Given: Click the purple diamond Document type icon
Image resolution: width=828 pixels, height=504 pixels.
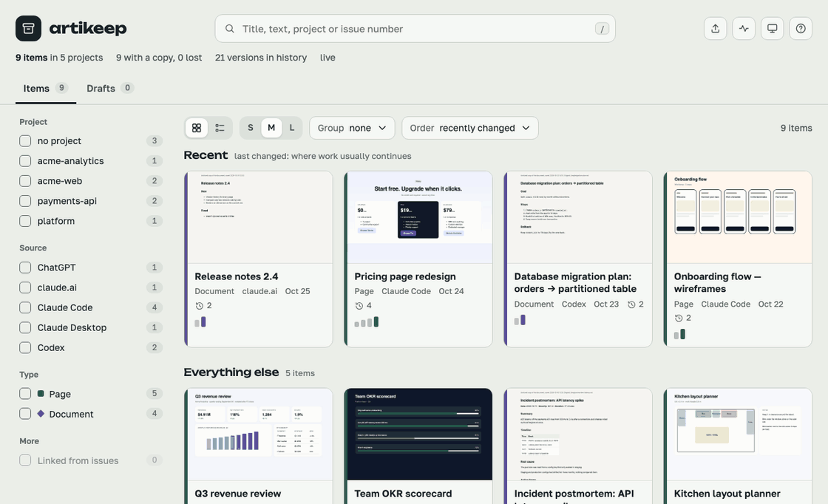Looking at the screenshot, I should [41, 414].
